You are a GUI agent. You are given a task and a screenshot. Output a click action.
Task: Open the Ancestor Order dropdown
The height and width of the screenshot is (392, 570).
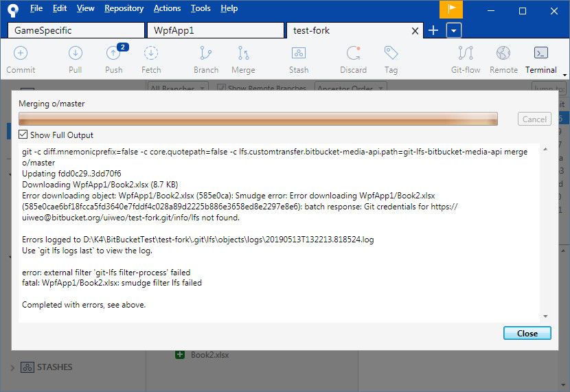(x=350, y=87)
